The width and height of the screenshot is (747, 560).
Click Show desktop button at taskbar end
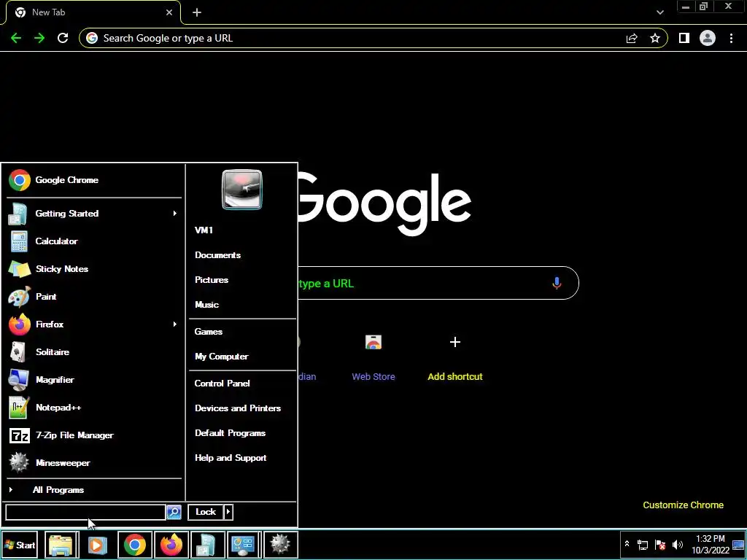pos(738,545)
